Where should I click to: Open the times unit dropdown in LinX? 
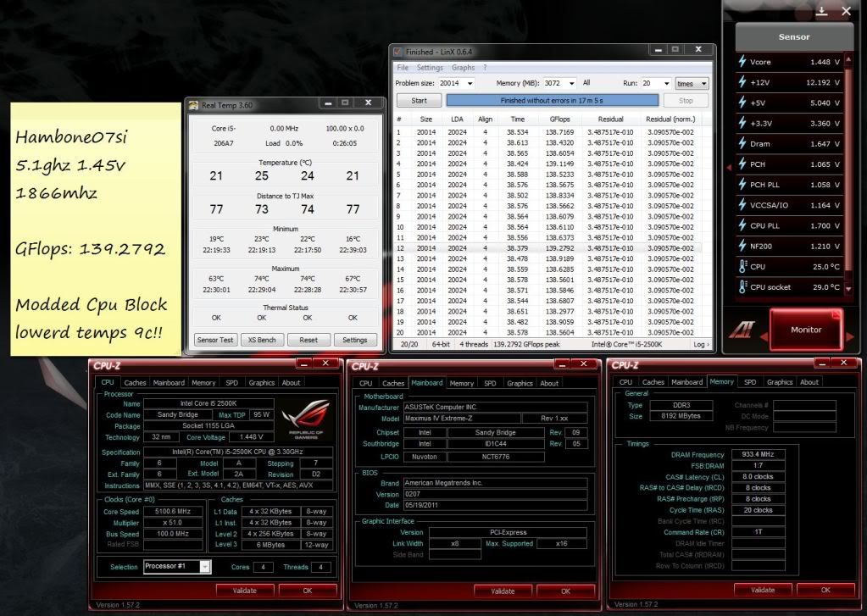[x=692, y=84]
